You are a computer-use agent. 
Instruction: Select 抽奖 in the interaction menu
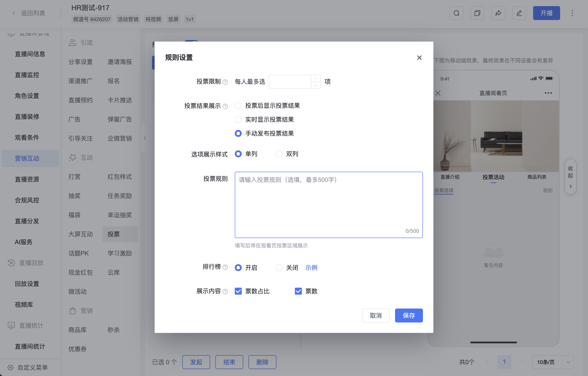pos(74,196)
